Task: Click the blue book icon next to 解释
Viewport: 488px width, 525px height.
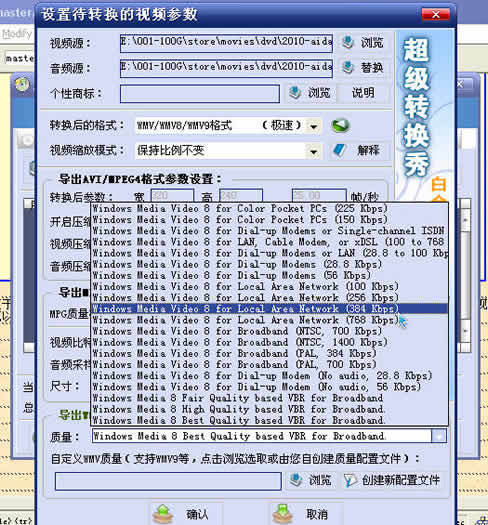Action: click(x=339, y=150)
